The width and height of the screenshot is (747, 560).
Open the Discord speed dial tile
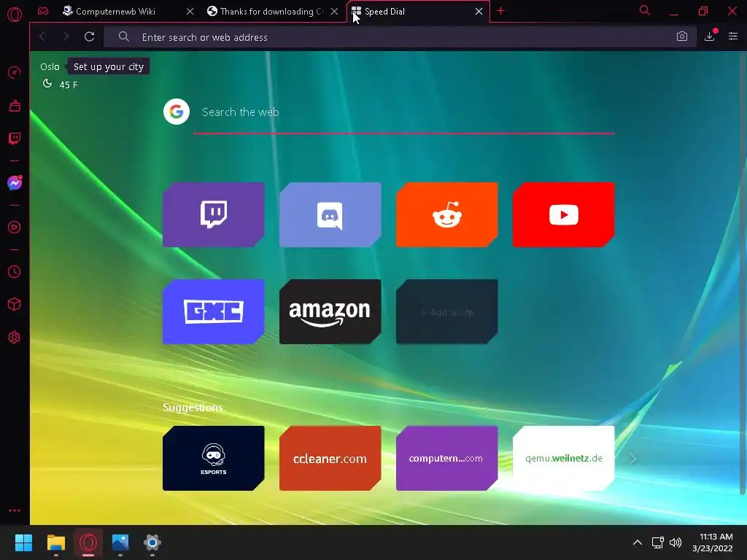[x=330, y=215]
